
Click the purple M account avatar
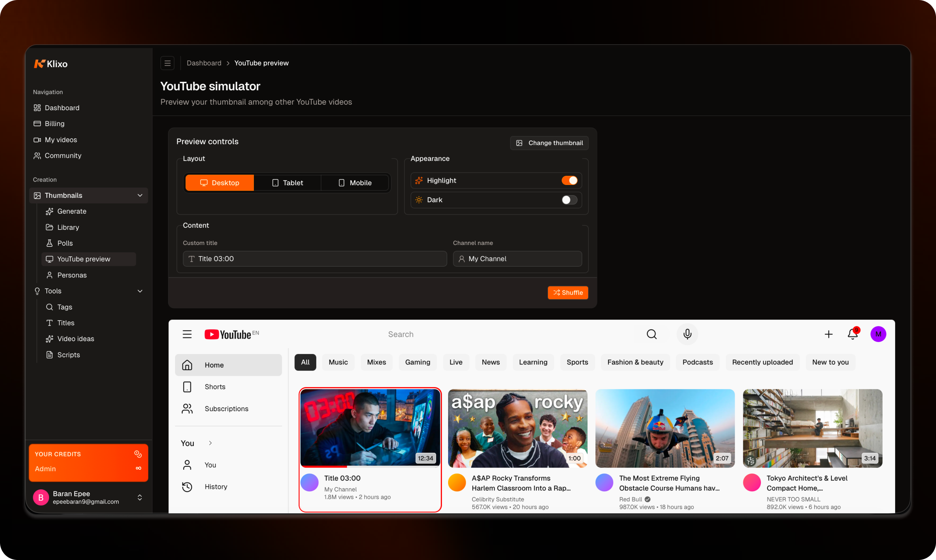878,334
